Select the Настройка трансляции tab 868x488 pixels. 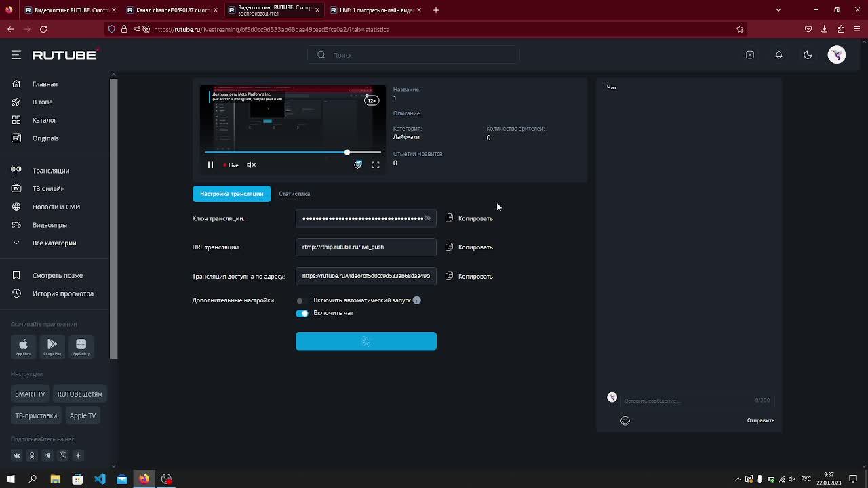click(232, 194)
